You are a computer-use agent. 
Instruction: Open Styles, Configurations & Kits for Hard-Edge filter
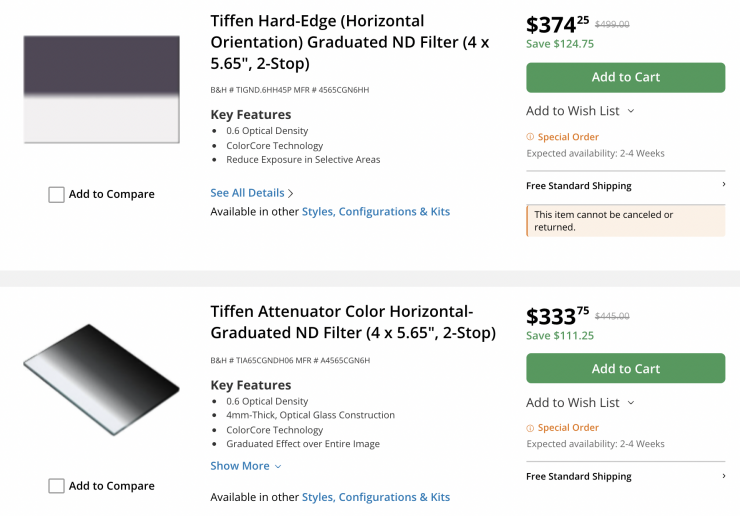point(376,212)
